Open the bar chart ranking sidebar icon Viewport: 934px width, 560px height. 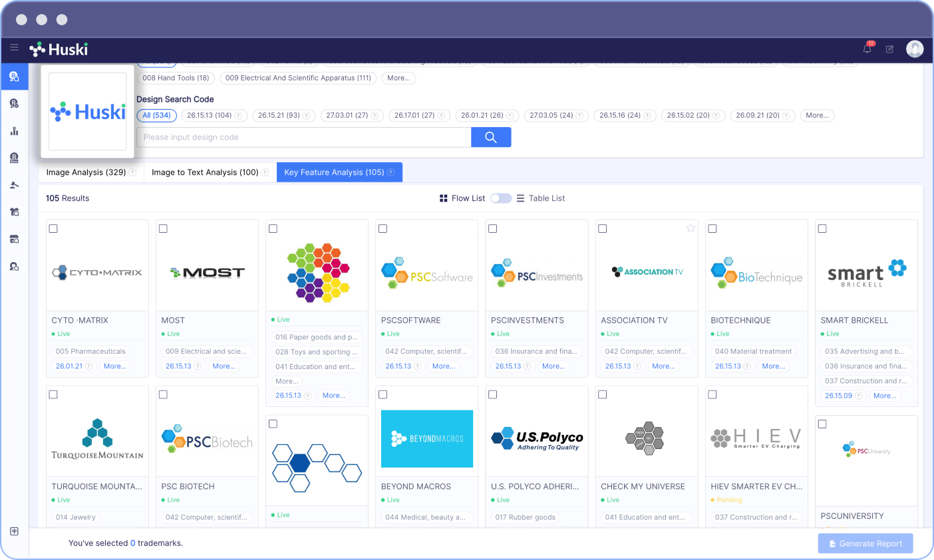14,131
